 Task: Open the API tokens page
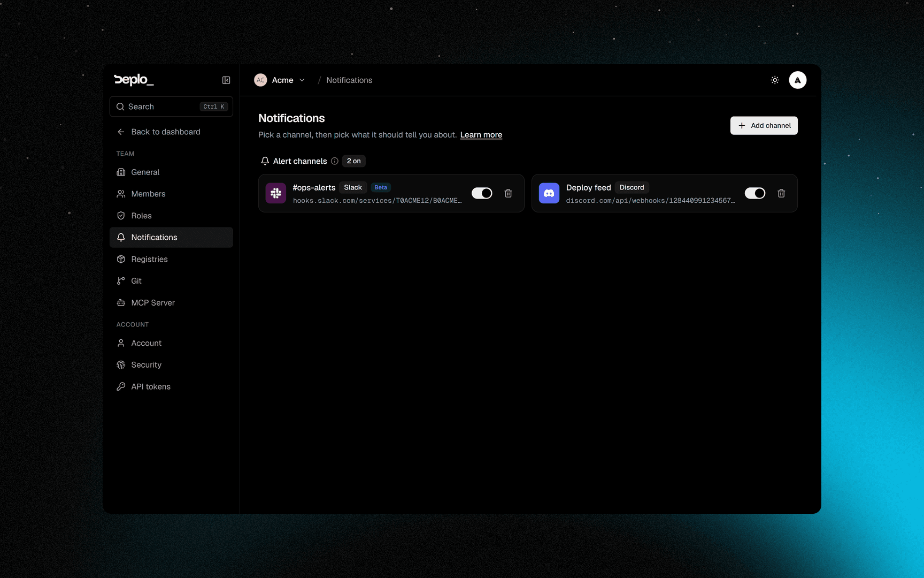(x=171, y=386)
